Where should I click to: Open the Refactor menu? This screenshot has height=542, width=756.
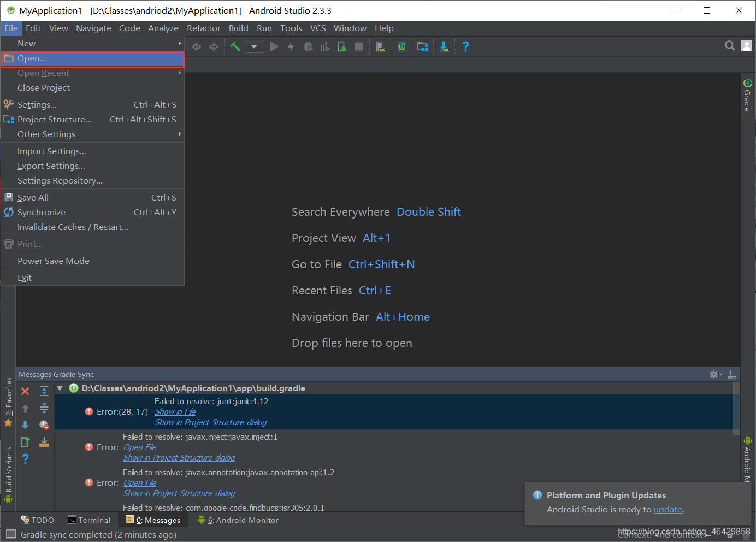point(204,28)
